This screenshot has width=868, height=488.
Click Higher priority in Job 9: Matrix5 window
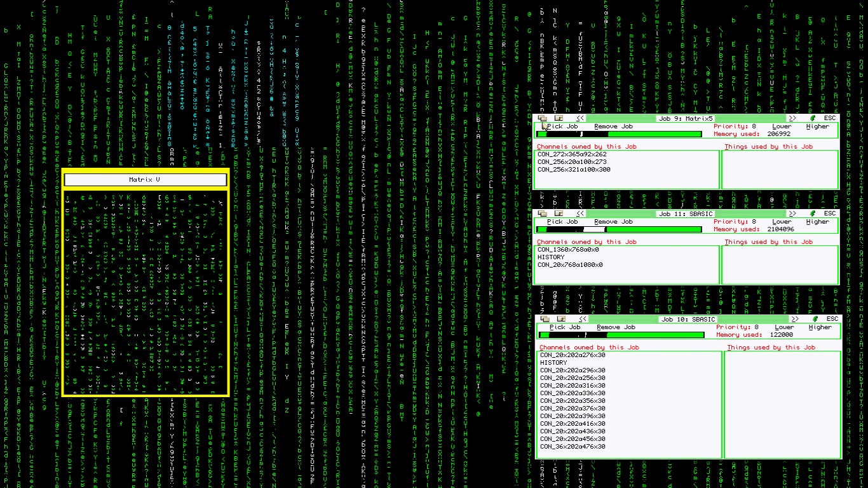pyautogui.click(x=817, y=126)
